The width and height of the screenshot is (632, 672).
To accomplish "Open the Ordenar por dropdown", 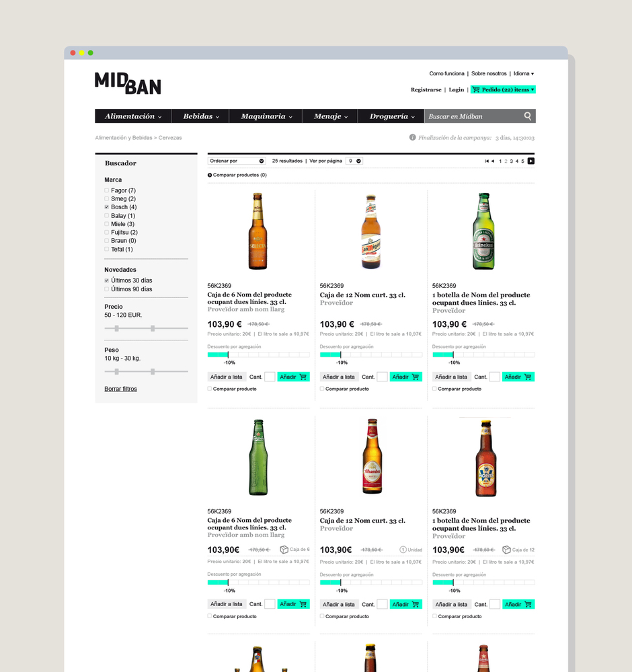I will pyautogui.click(x=237, y=161).
